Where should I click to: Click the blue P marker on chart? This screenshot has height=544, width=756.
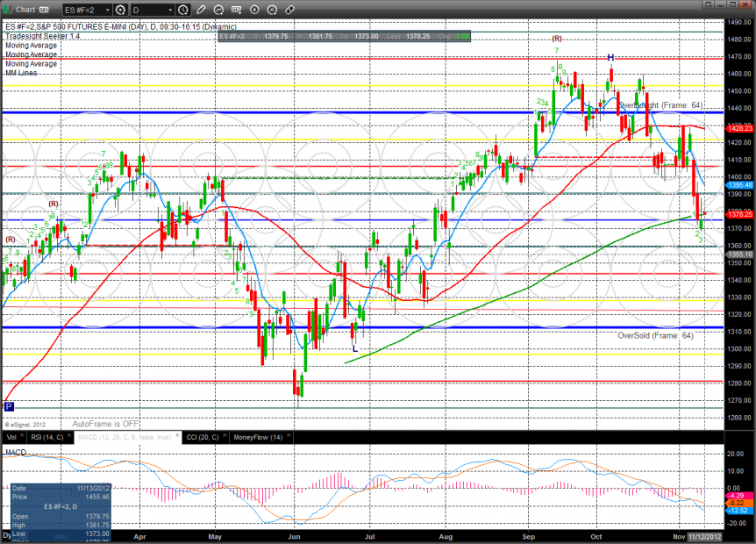click(9, 406)
